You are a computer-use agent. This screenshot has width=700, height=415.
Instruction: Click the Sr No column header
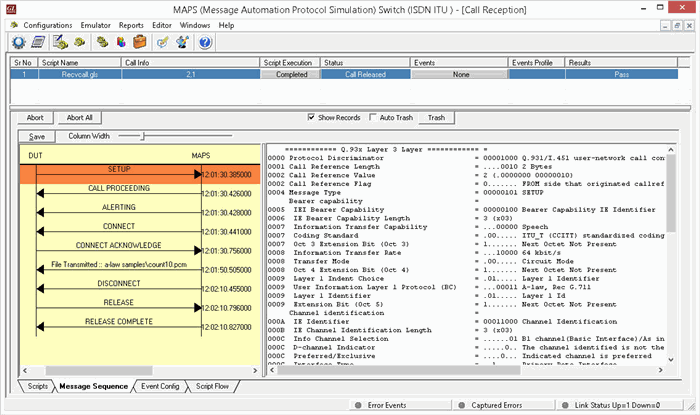tap(24, 62)
